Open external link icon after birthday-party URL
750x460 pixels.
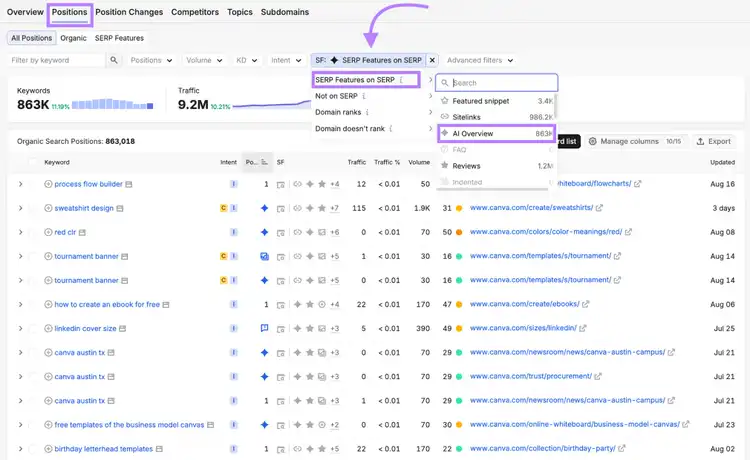(x=622, y=449)
